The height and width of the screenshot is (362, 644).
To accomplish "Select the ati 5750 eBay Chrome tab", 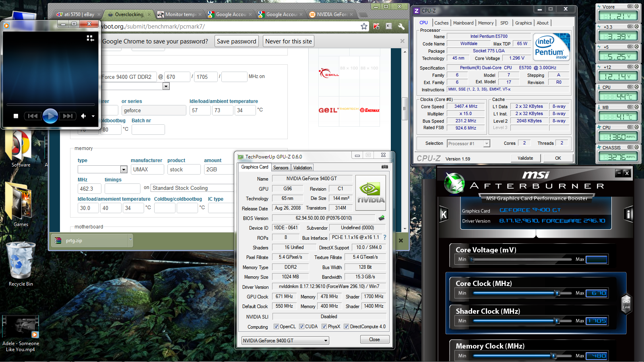I will click(76, 14).
